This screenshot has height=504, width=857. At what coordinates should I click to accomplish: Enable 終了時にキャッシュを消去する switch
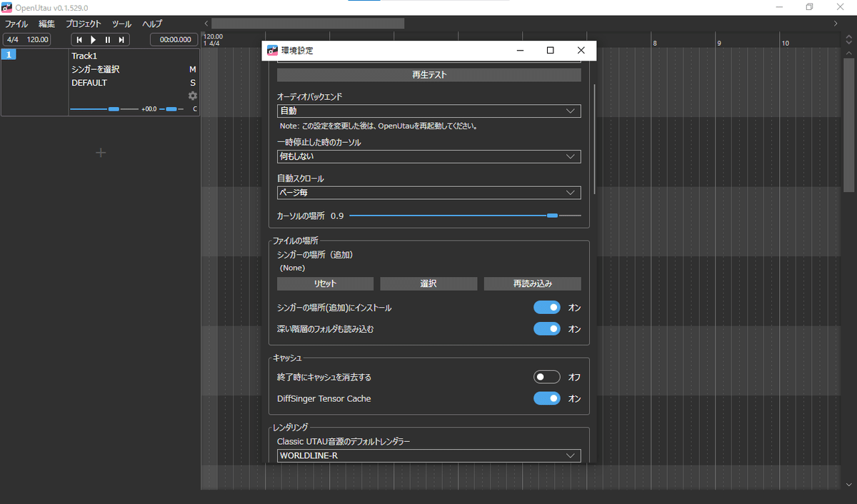click(x=547, y=377)
